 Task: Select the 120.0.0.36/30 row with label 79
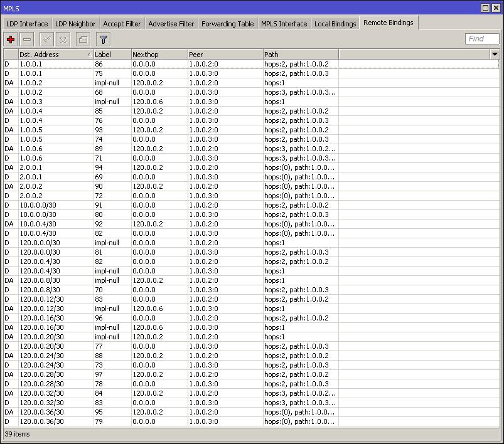point(251,421)
